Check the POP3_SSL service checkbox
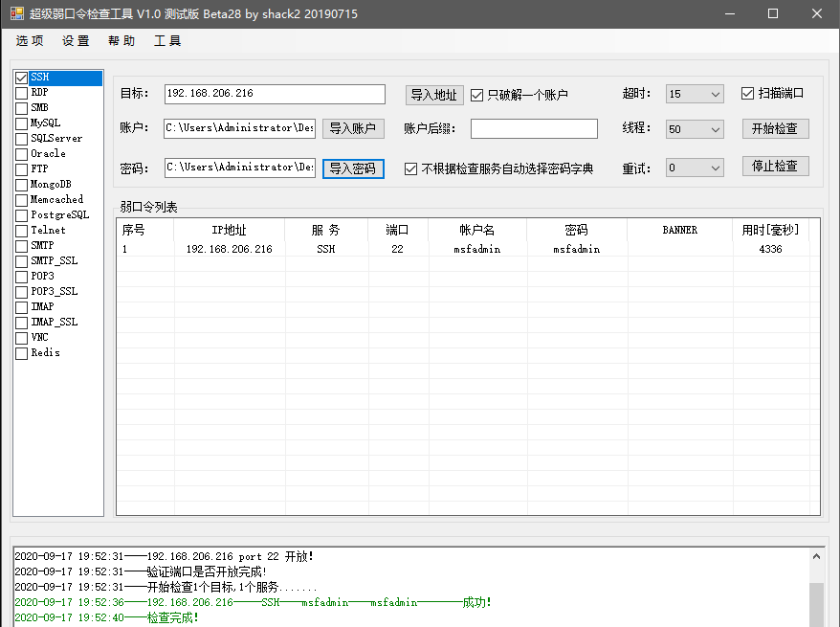The image size is (840, 627). click(x=21, y=292)
